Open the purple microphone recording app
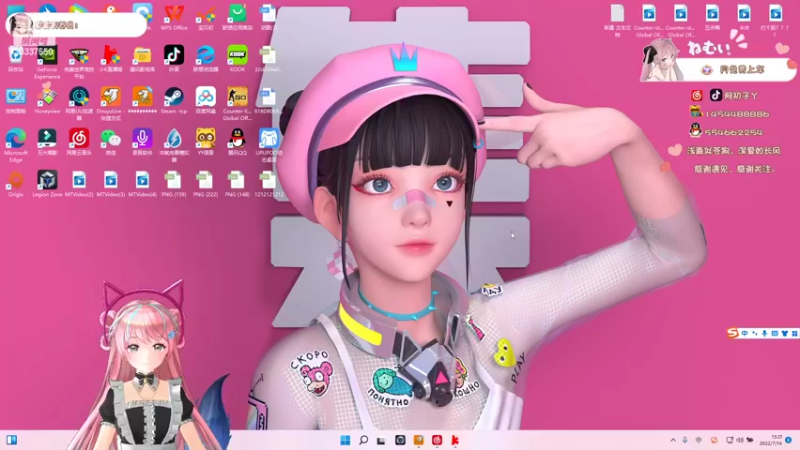 point(142,142)
